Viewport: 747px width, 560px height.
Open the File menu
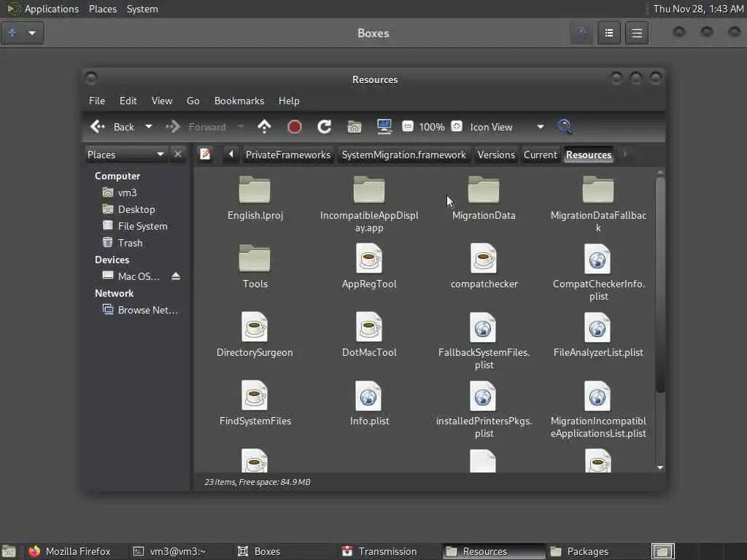97,101
